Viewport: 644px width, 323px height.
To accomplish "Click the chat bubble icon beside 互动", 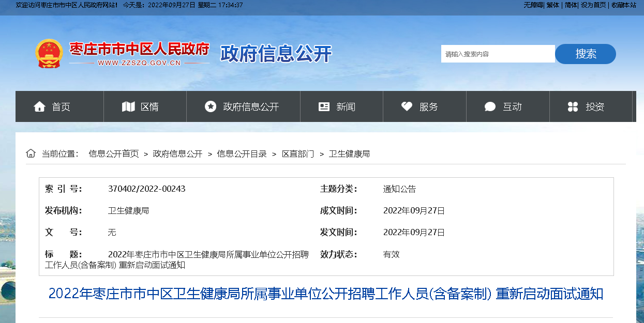I will [x=490, y=106].
